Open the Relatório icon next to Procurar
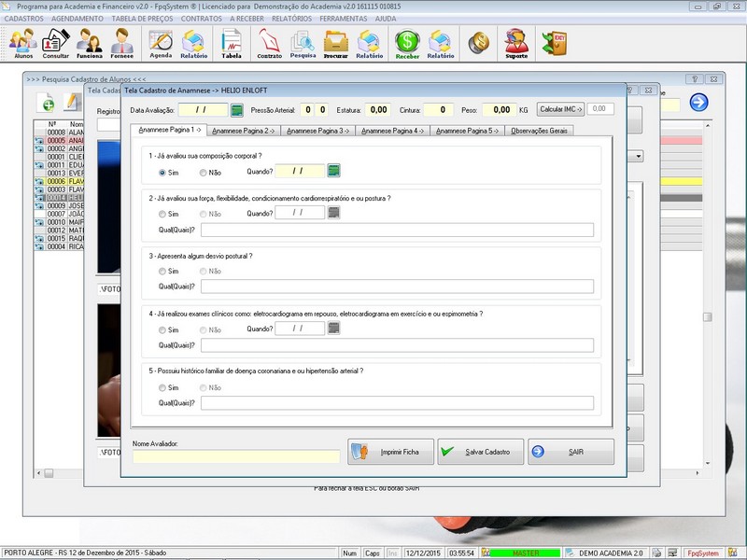The width and height of the screenshot is (747, 560). (369, 43)
